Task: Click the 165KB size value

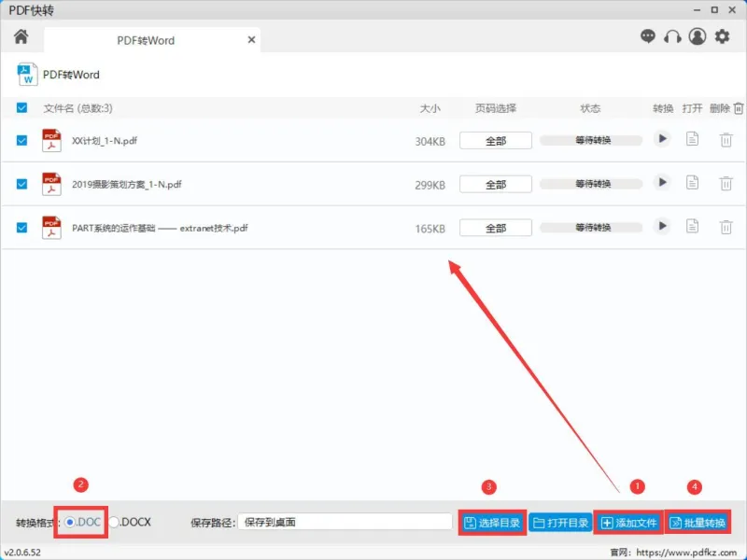Action: pyautogui.click(x=430, y=229)
